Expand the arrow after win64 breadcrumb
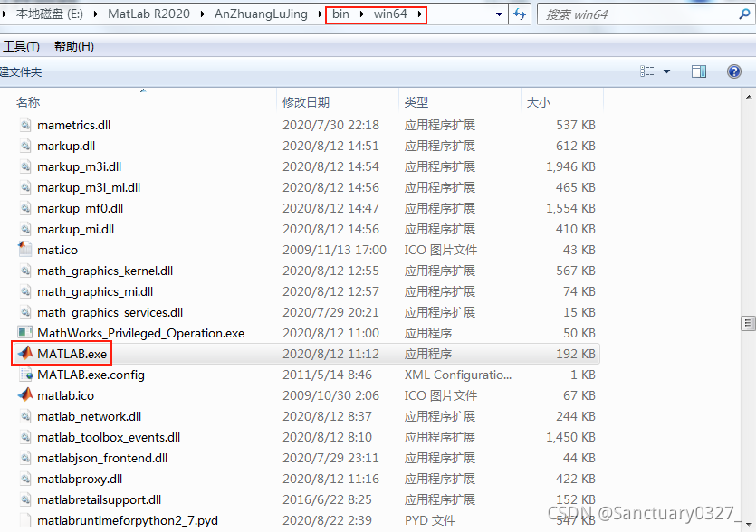Viewport: 756px width, 532px height. coord(421,14)
